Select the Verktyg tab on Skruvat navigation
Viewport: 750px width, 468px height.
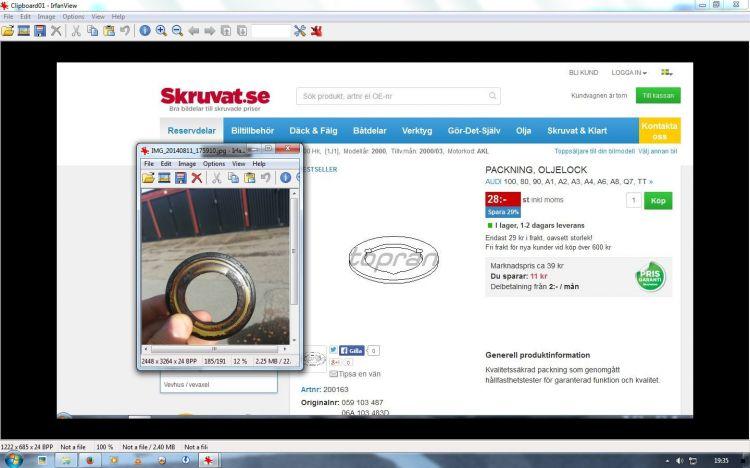[x=417, y=131]
